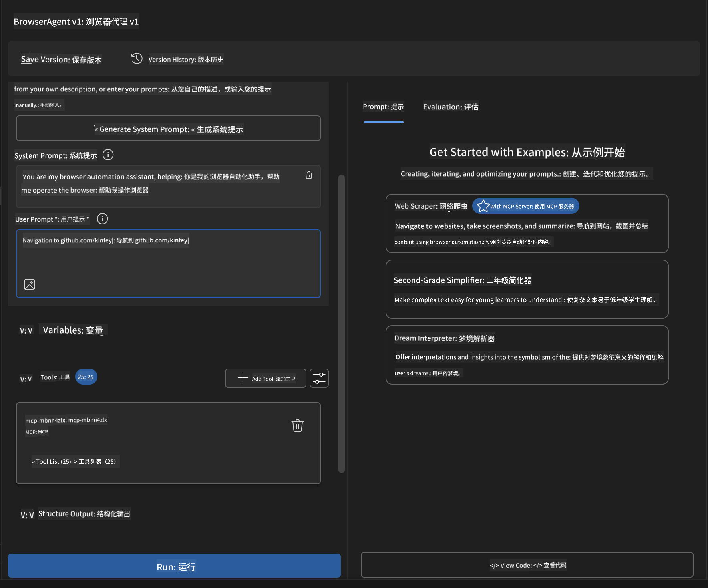Click the Structure Output heading

(x=84, y=513)
